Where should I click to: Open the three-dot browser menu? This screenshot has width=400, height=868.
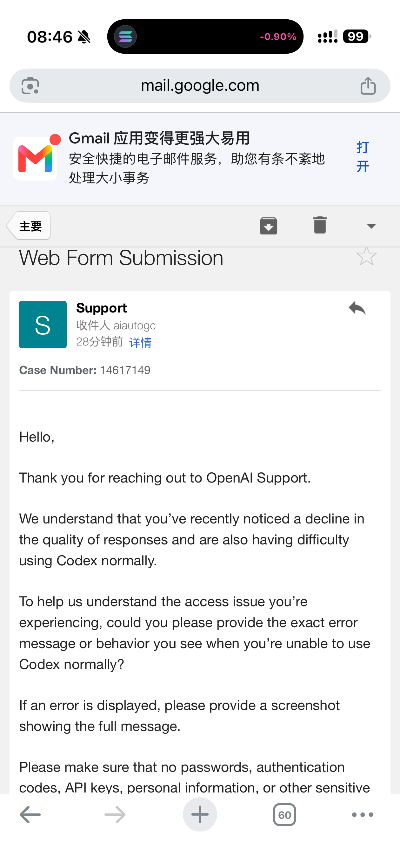(x=363, y=814)
